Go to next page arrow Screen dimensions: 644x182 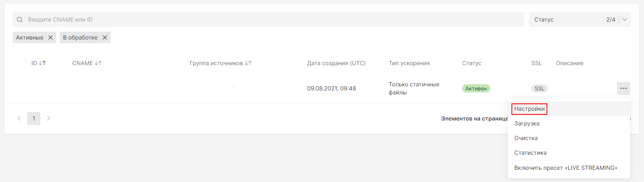pyautogui.click(x=49, y=118)
